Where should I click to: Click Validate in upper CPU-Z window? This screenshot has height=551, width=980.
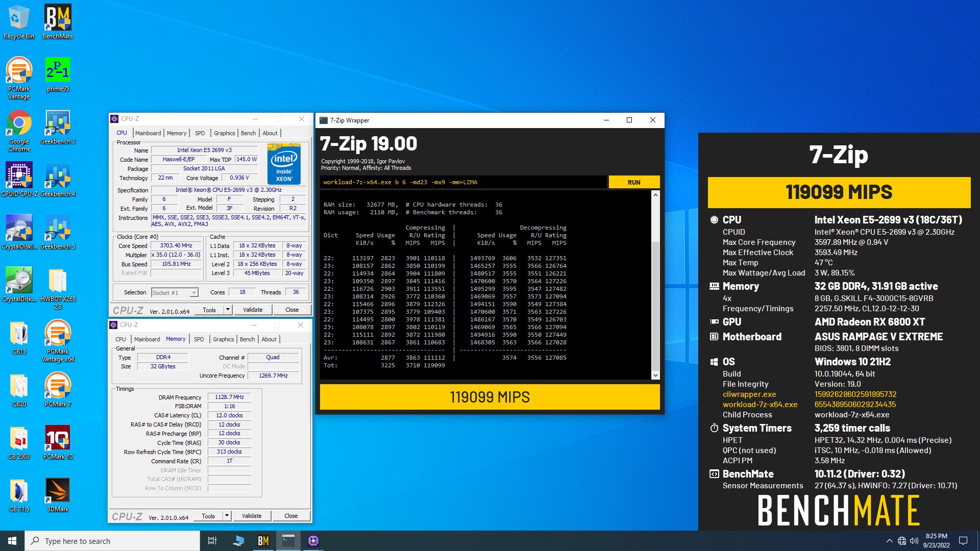253,310
